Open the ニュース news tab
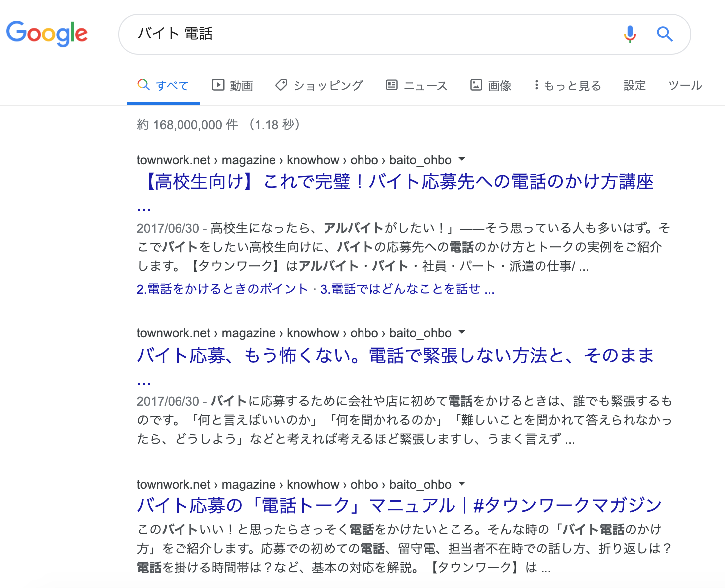725x588 pixels. click(x=417, y=85)
